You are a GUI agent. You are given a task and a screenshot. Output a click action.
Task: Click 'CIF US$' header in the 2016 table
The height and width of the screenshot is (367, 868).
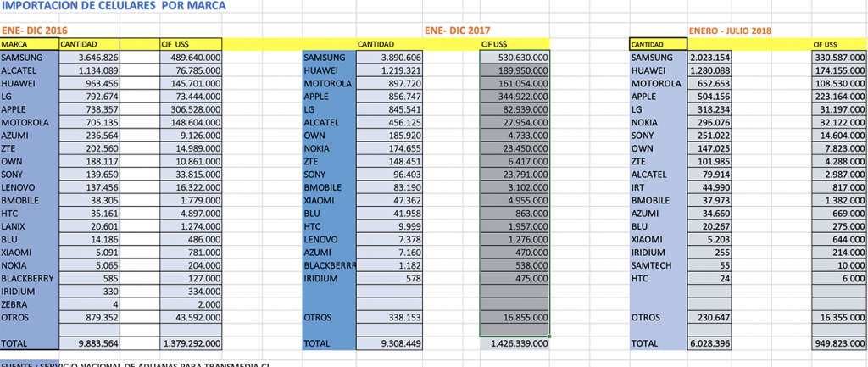click(x=191, y=44)
